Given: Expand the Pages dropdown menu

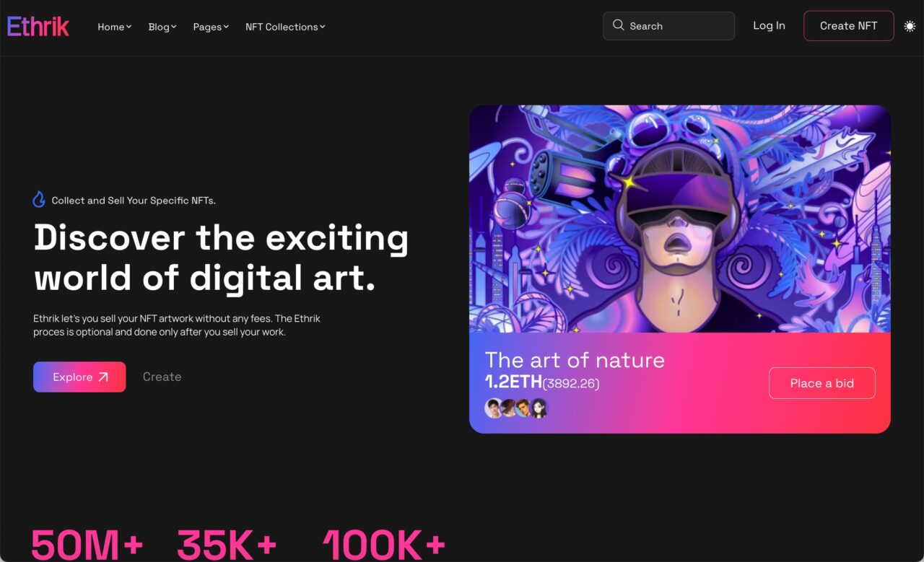Looking at the screenshot, I should 211,27.
